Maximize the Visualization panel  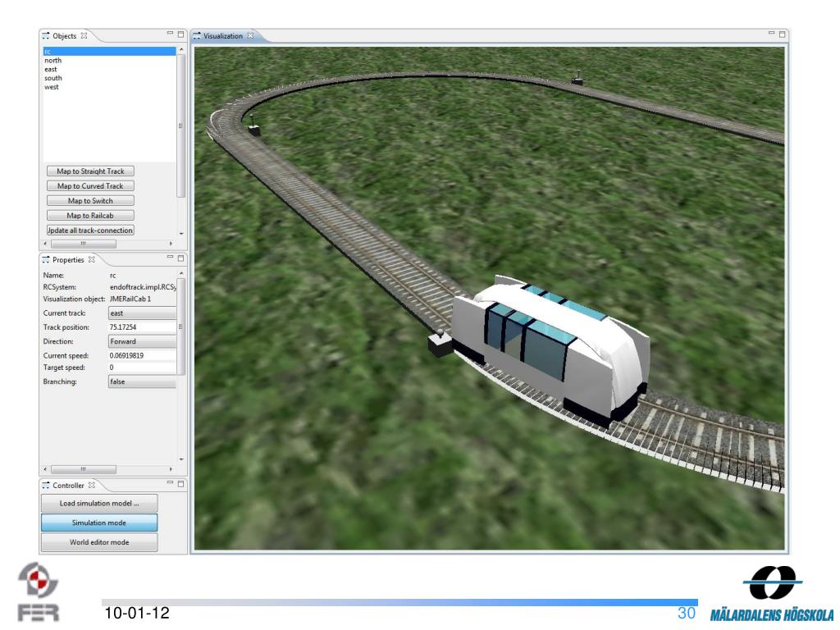tap(782, 34)
